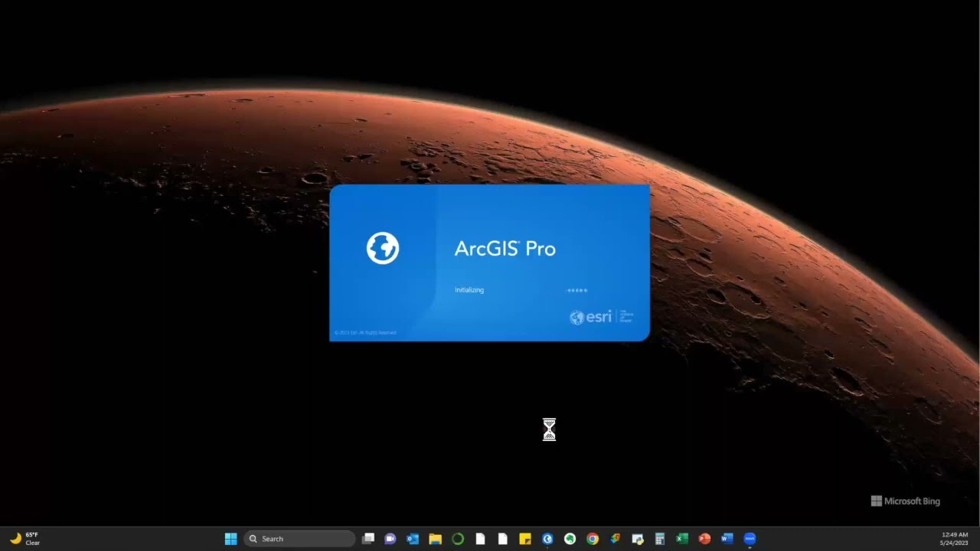Launch Google Chrome from the taskbar
This screenshot has height=551, width=980.
tap(593, 539)
